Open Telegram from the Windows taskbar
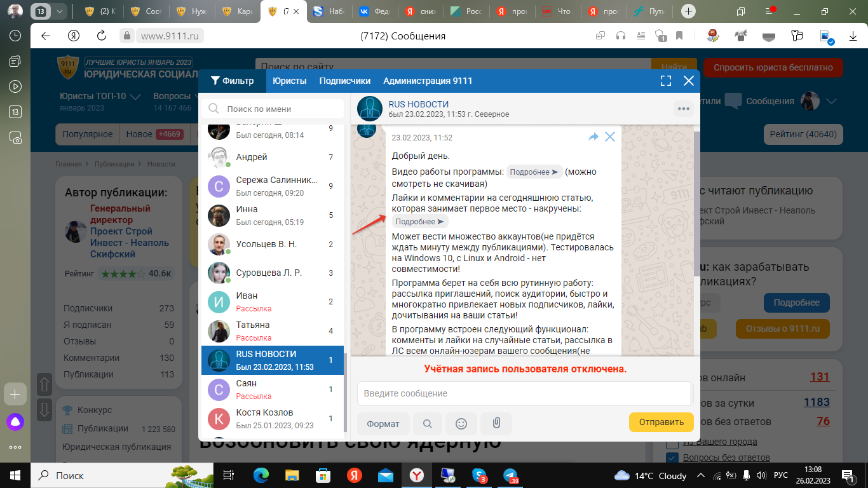 click(x=510, y=475)
